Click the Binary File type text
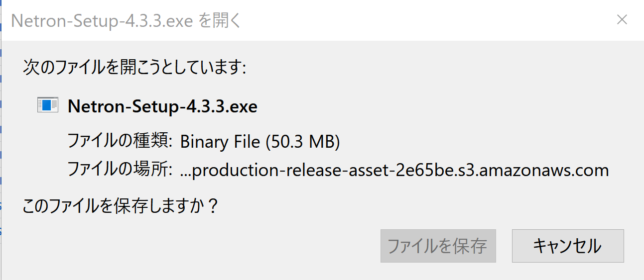This screenshot has height=280, width=644. coord(220,142)
